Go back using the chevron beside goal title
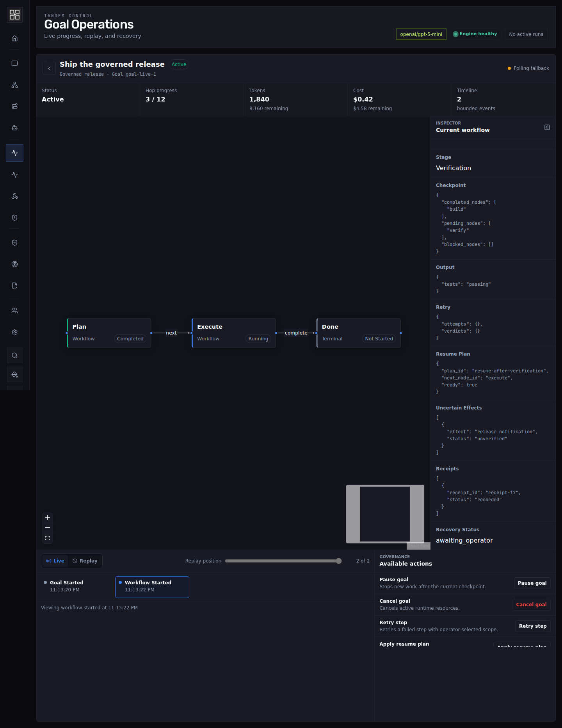The height and width of the screenshot is (728, 562). (49, 68)
